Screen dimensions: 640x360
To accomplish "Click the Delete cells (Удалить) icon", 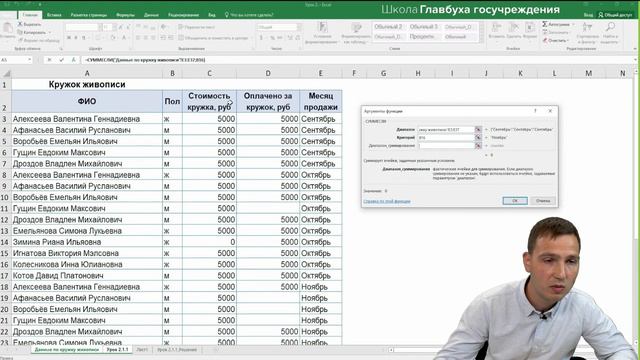I will pyautogui.click(x=513, y=28).
